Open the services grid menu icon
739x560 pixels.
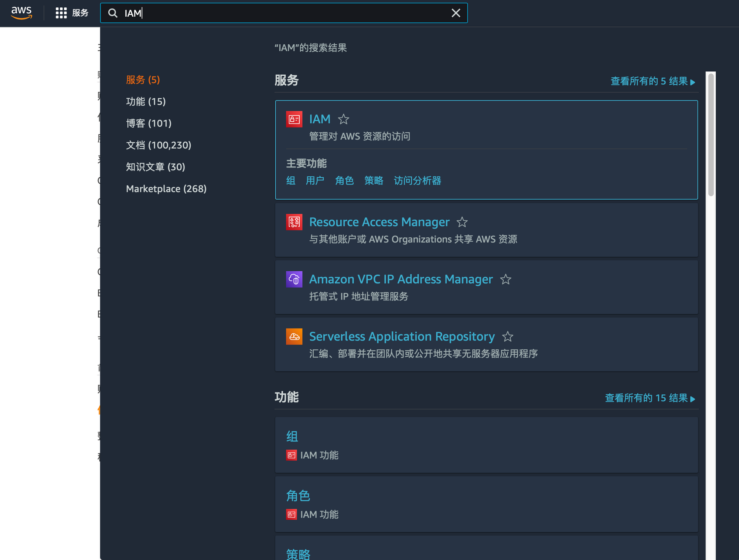coord(61,13)
